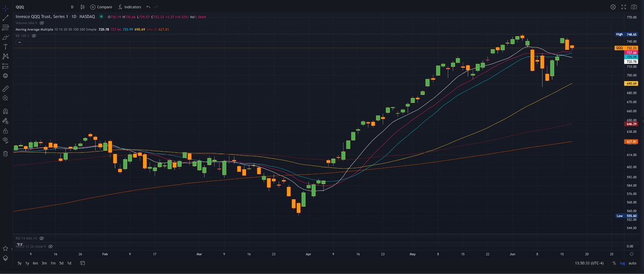Click the red 646.29 price axis label
The image size is (644, 274).
click(x=631, y=123)
